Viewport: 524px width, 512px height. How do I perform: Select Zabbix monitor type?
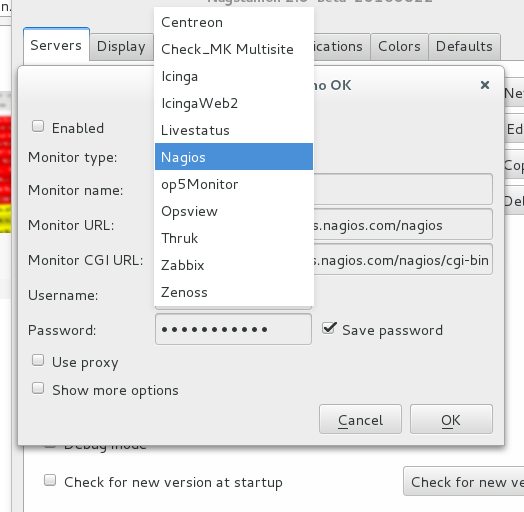(234, 265)
